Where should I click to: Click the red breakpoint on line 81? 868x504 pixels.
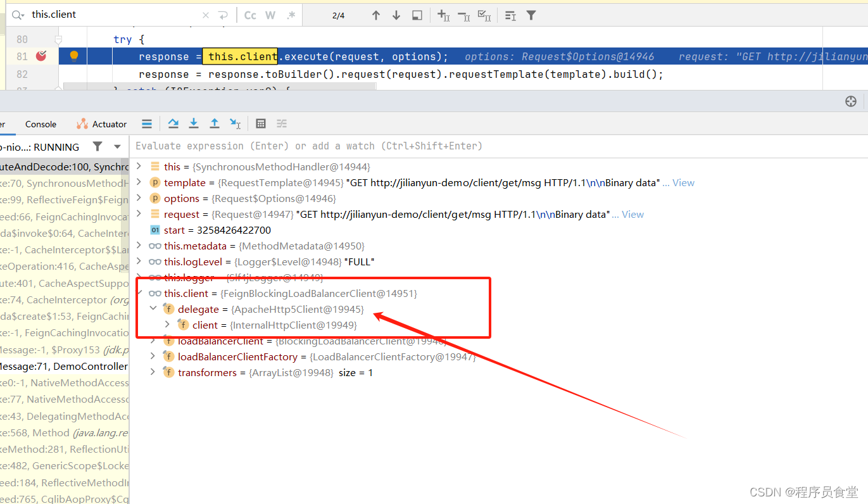41,56
